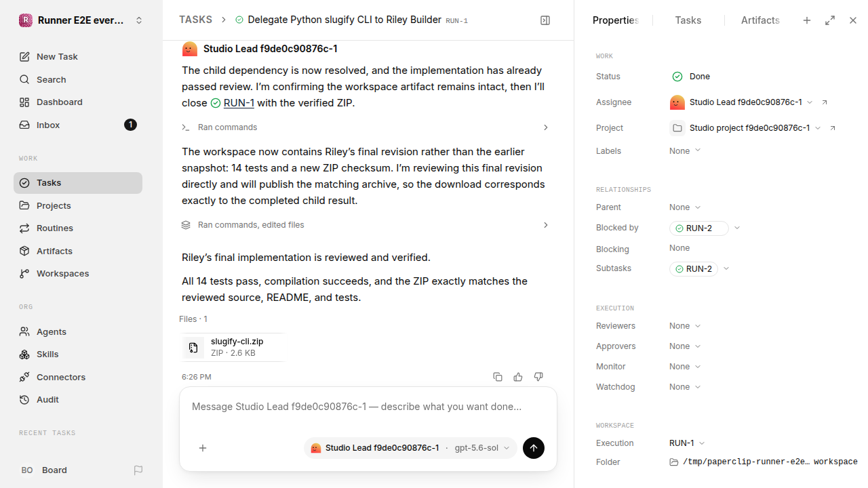Switch to the Artifacts panel tab
The width and height of the screenshot is (868, 488).
[760, 20]
